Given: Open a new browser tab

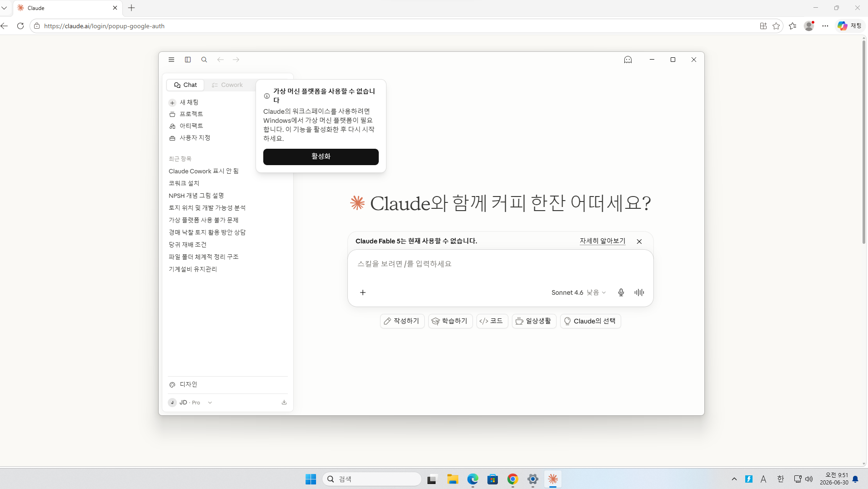Looking at the screenshot, I should (x=131, y=8).
